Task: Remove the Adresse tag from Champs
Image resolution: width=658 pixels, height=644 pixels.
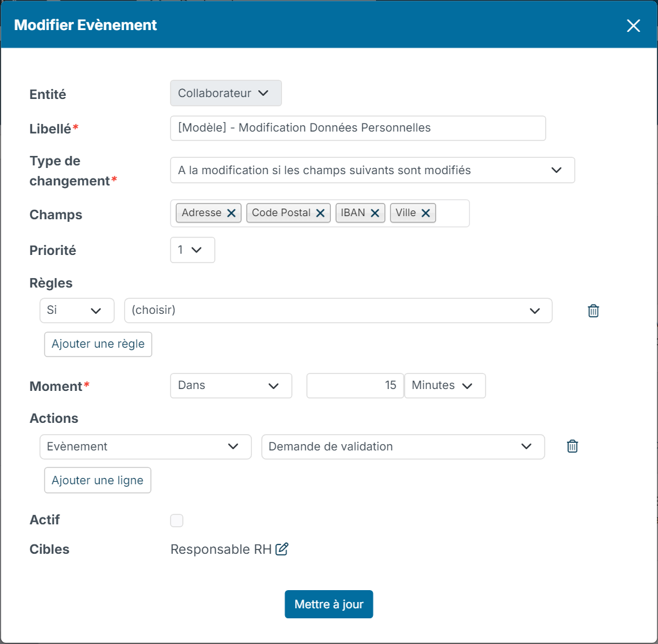Action: [x=231, y=213]
